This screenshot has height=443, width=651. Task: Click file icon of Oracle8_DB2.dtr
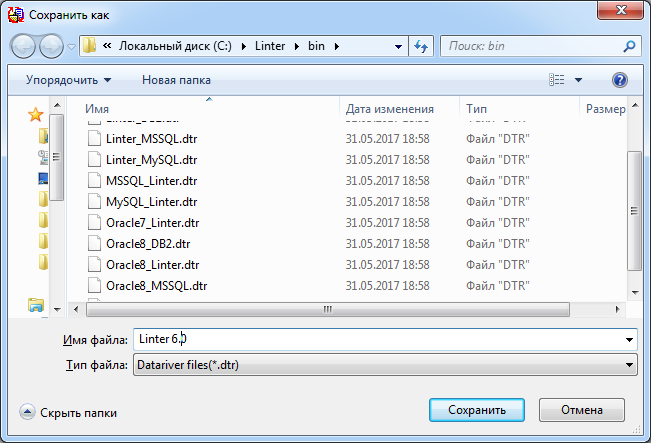click(x=94, y=243)
